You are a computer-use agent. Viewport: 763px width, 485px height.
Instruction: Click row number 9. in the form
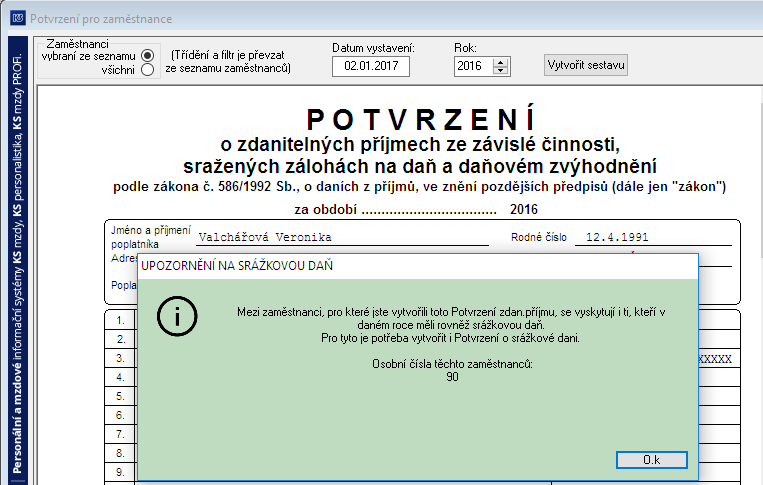pos(121,472)
